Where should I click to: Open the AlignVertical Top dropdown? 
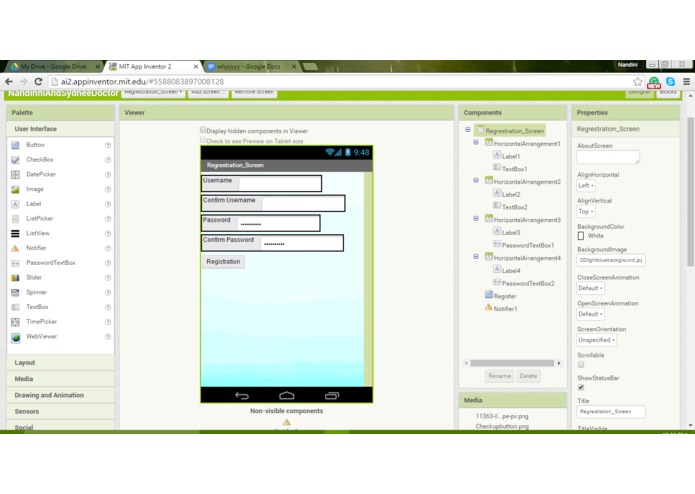pyautogui.click(x=586, y=212)
